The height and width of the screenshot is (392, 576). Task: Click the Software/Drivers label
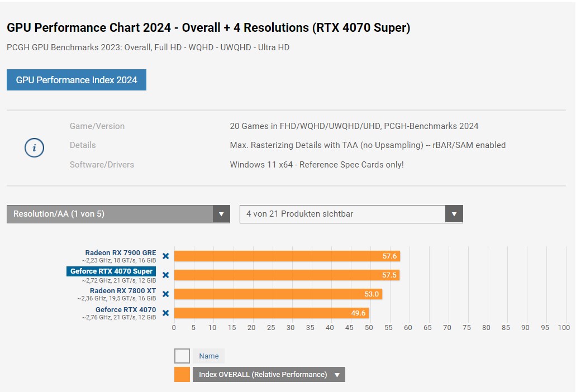pos(102,165)
